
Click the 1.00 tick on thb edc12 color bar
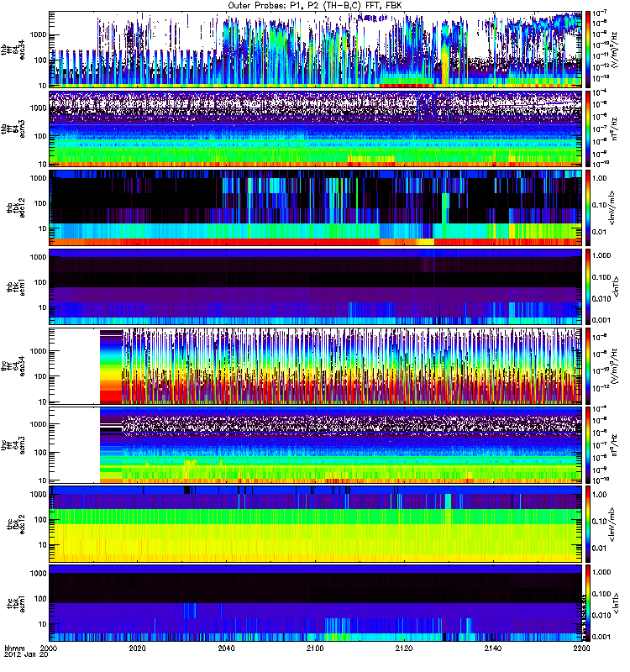(x=599, y=178)
